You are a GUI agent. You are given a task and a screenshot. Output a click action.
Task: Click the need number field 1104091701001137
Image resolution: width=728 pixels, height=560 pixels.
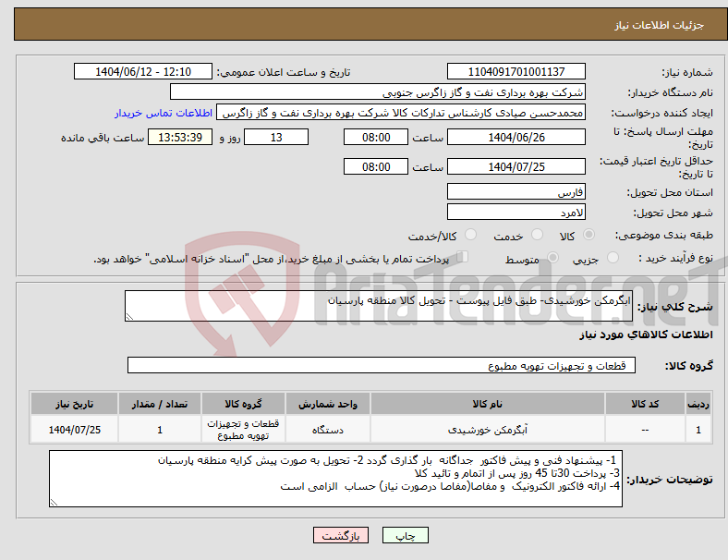tap(516, 72)
